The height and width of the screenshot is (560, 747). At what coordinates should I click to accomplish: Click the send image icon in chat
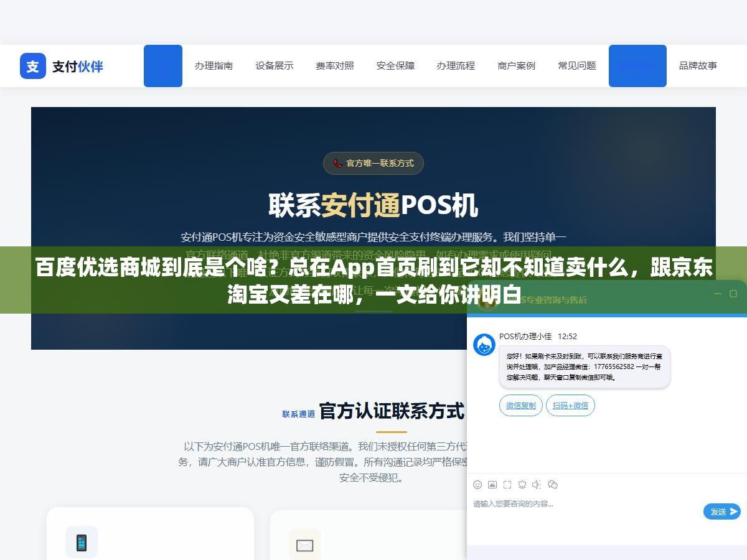[492, 485]
